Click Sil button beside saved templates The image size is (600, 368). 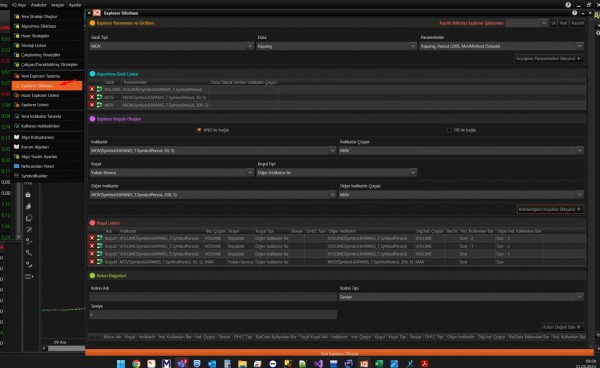(x=553, y=23)
